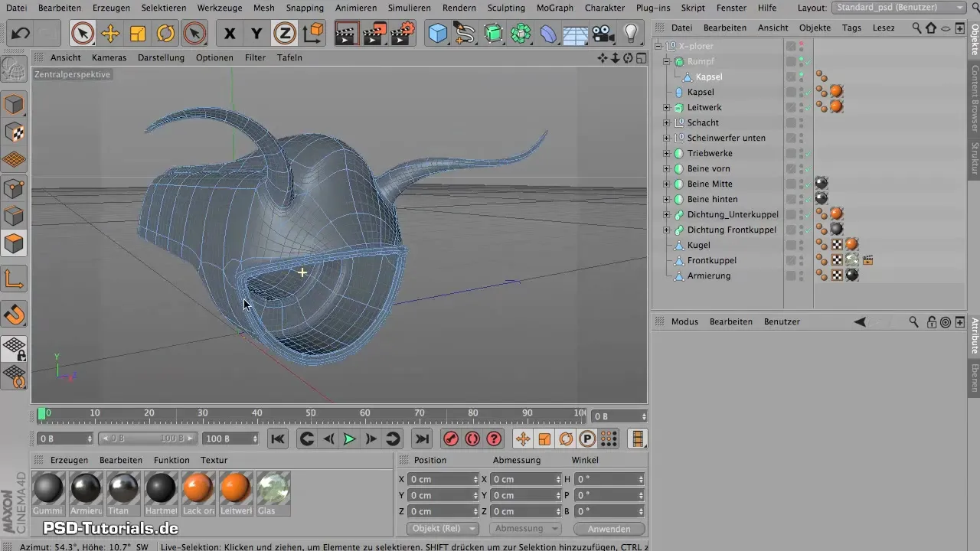This screenshot has width=980, height=551.
Task: Click the light bulb icon
Action: click(x=630, y=34)
